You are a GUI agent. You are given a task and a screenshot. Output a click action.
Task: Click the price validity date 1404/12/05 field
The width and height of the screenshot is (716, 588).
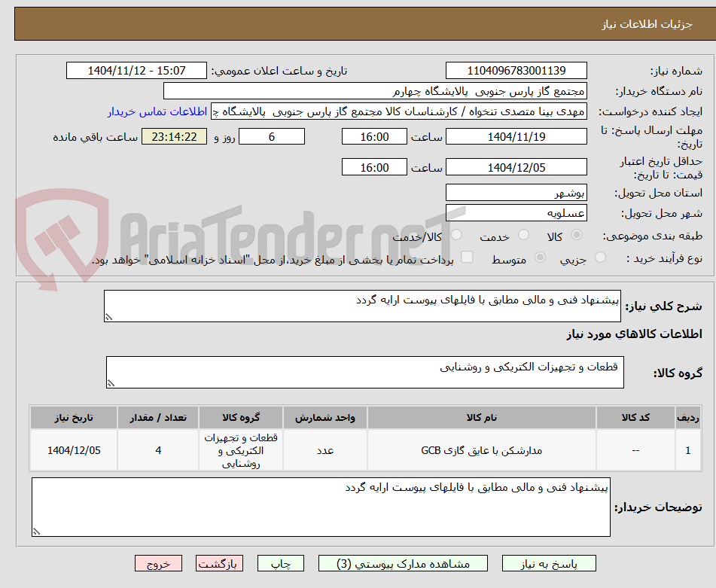[x=516, y=167]
